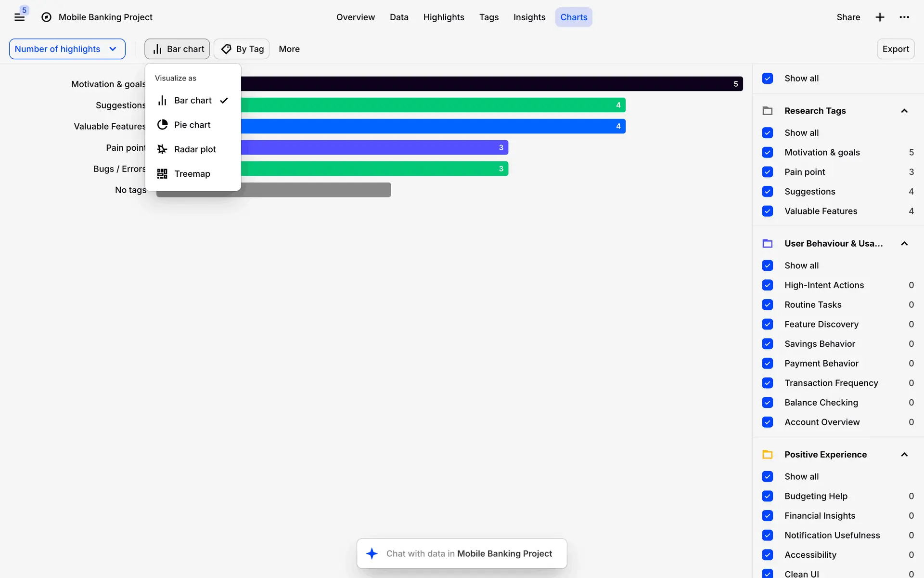Click the black Motivation & goals bar
924x578 pixels.
coord(481,84)
